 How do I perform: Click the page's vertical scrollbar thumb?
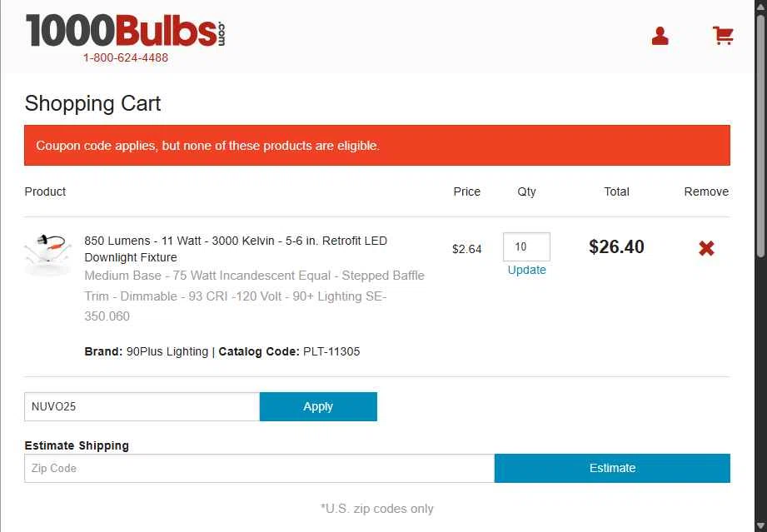(760, 133)
